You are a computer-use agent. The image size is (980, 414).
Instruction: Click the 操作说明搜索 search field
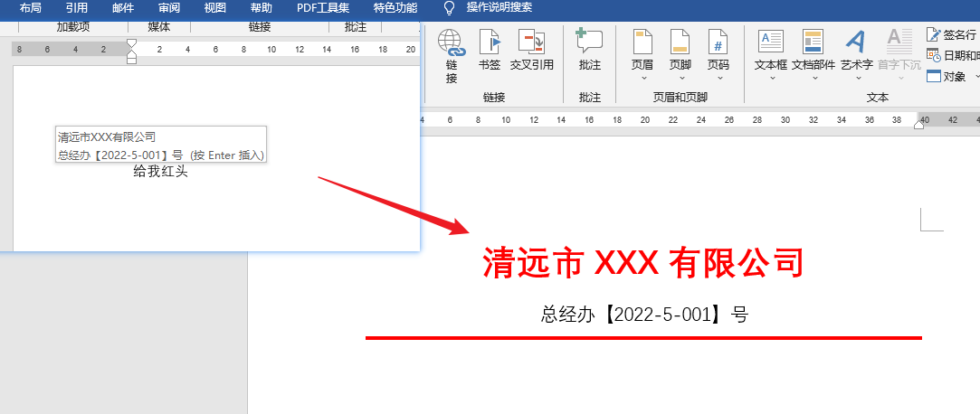click(500, 8)
